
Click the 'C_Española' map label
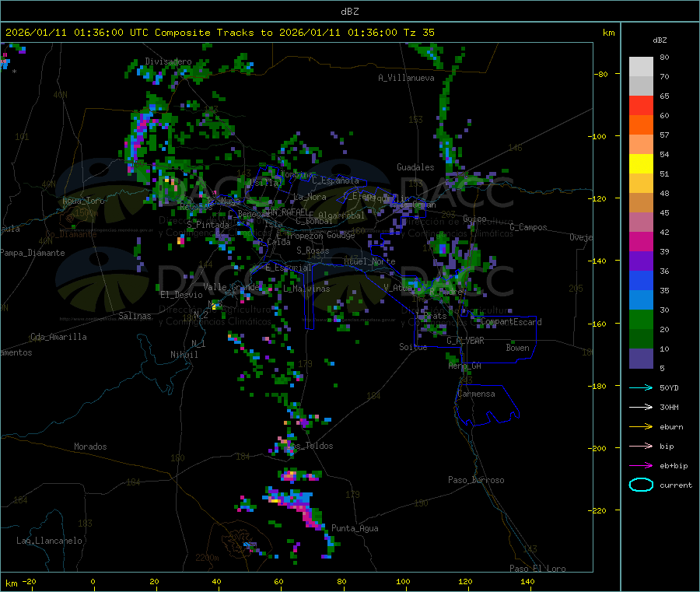335,180
